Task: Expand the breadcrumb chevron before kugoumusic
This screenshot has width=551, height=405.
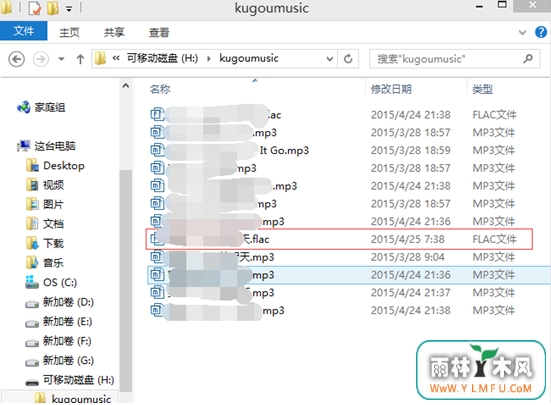Action: click(x=209, y=59)
